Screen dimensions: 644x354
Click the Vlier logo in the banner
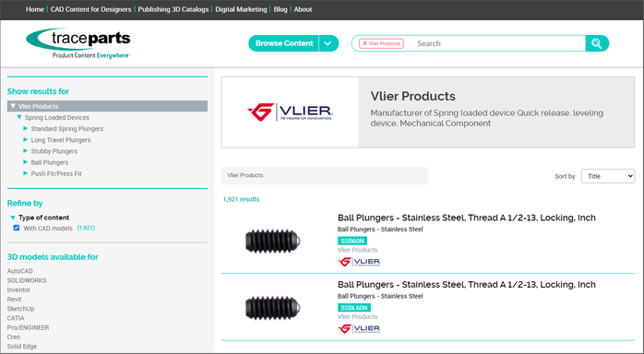coord(290,112)
